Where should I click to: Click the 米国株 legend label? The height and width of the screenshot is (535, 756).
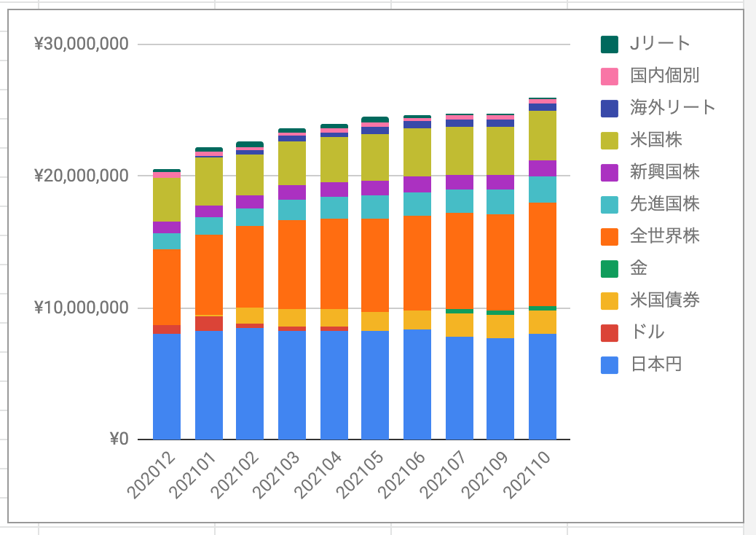click(x=656, y=140)
